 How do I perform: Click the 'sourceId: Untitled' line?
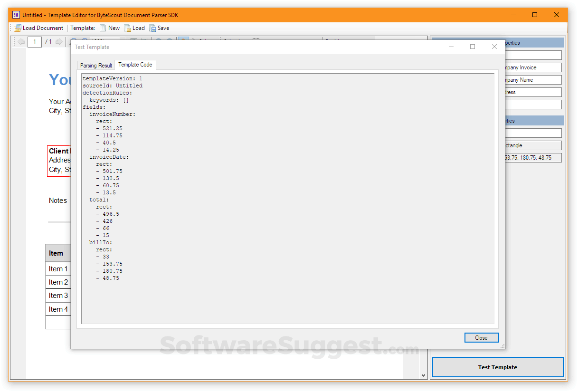coord(113,86)
